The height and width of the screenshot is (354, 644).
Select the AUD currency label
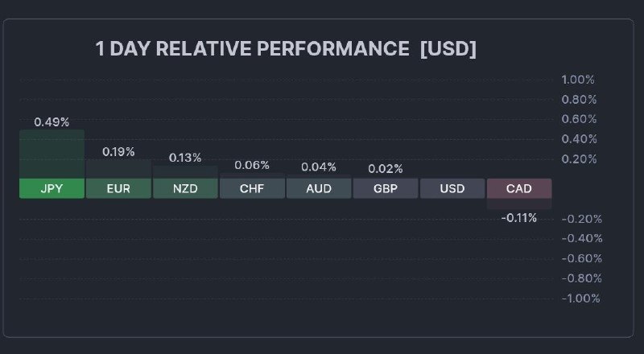tap(319, 189)
